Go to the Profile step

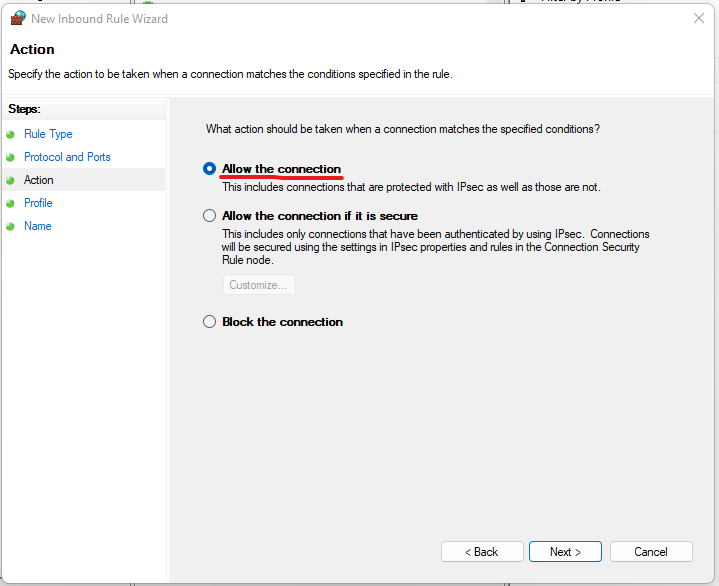click(38, 203)
